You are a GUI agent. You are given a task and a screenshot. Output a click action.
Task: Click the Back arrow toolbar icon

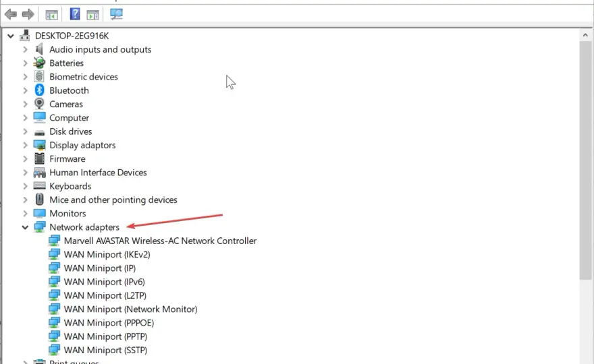11,14
